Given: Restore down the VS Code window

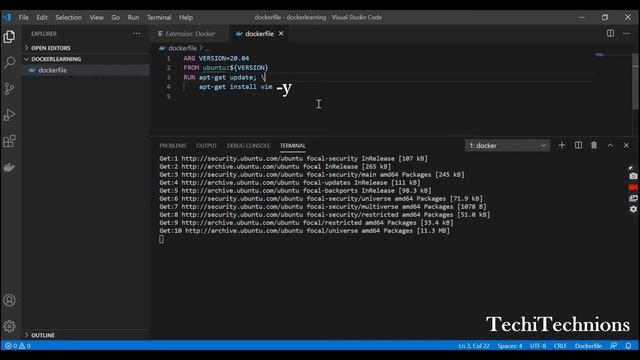Looking at the screenshot, I should pos(605,17).
